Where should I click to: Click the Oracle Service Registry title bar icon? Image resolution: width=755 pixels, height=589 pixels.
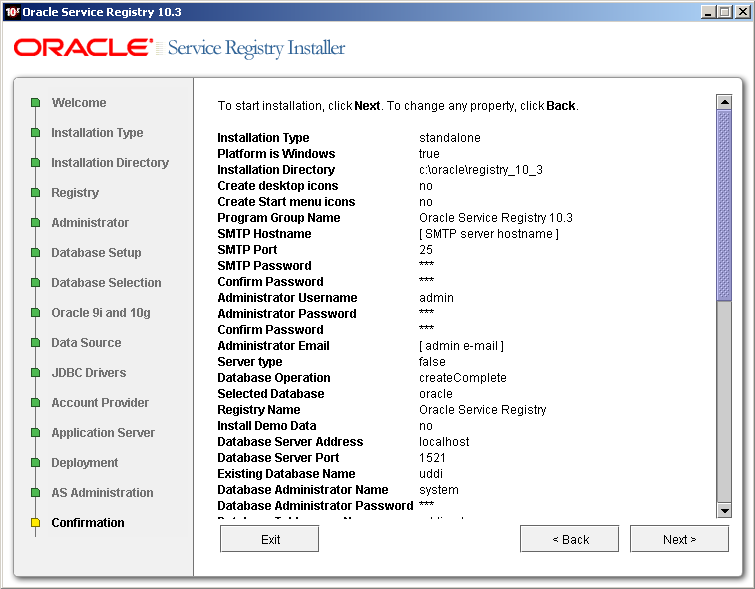coord(12,12)
